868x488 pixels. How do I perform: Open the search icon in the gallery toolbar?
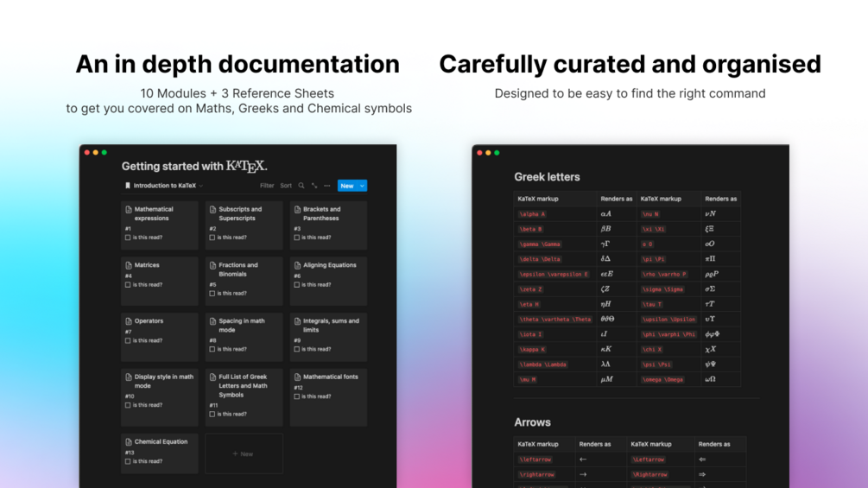click(x=301, y=186)
